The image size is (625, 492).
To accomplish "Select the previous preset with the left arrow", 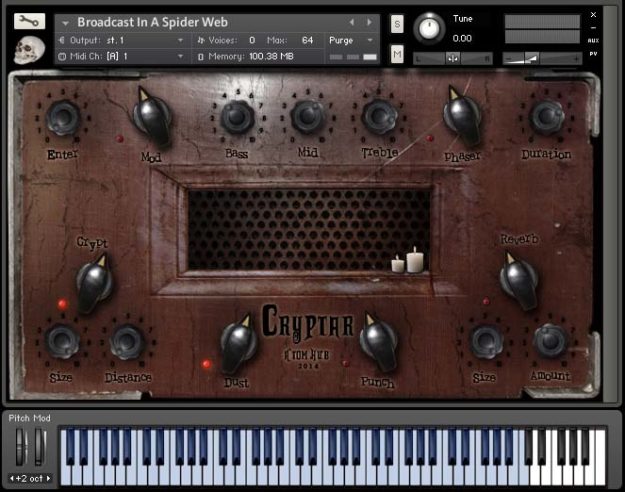I will (352, 22).
